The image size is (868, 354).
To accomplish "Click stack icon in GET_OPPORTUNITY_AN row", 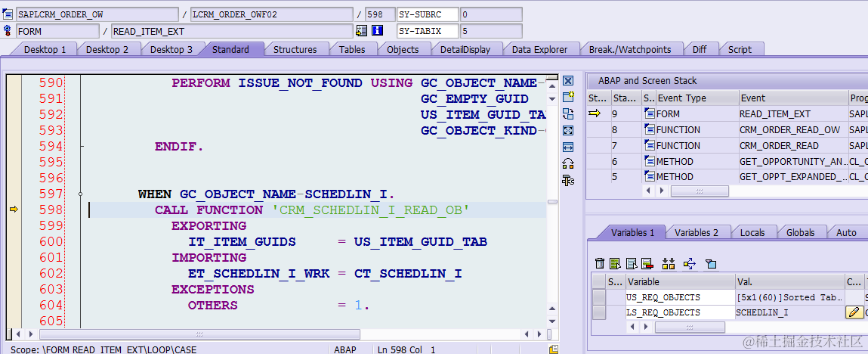I will click(x=649, y=161).
